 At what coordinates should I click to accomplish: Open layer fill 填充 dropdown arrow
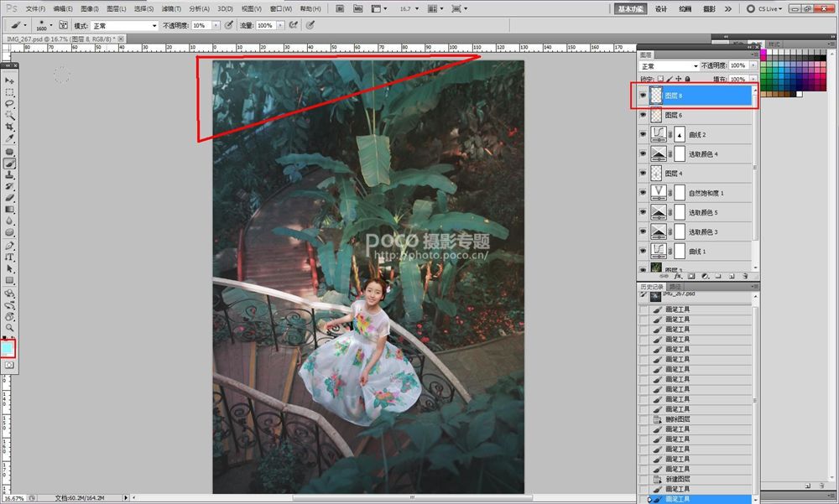753,79
